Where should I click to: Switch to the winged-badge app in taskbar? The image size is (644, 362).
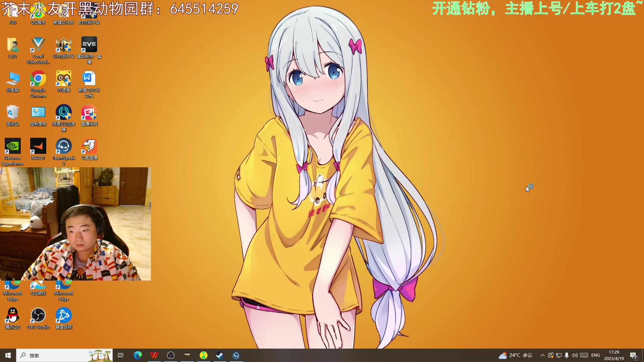click(187, 355)
